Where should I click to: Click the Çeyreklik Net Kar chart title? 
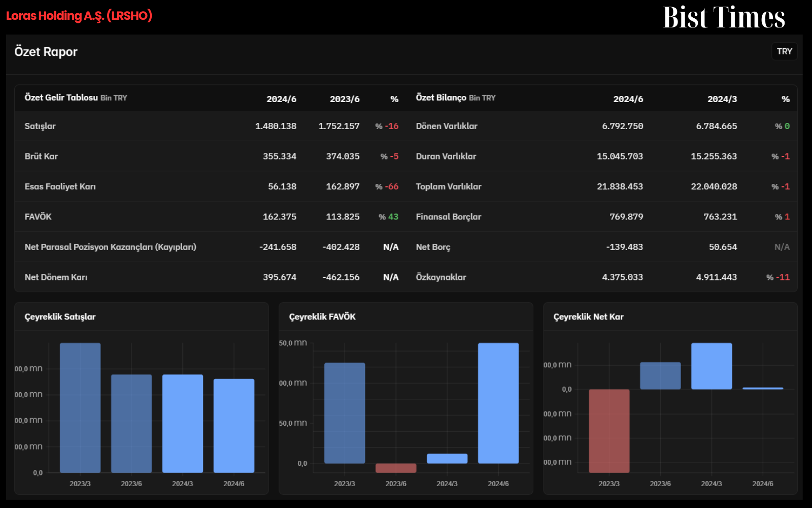point(588,316)
